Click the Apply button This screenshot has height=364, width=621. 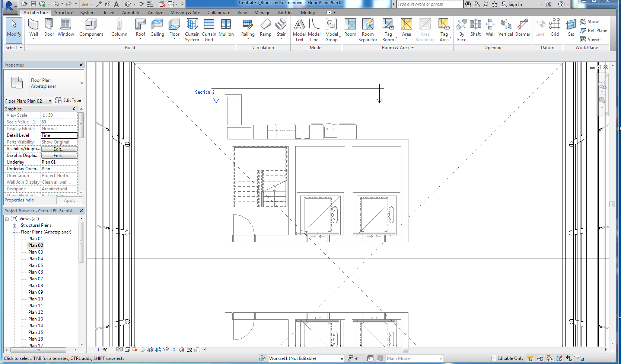click(x=70, y=200)
